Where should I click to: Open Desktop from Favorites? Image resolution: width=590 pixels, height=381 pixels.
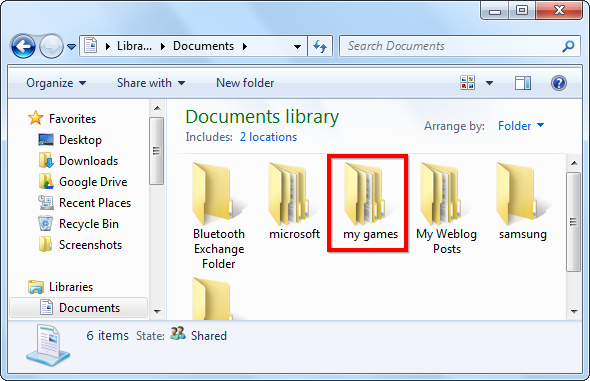pyautogui.click(x=80, y=140)
